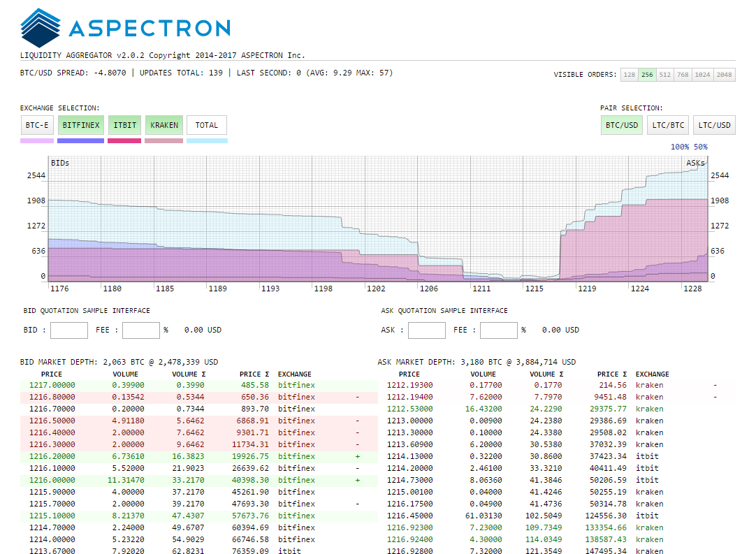756x554 pixels.
Task: Select bid price 1217.00000
Action: click(52, 385)
